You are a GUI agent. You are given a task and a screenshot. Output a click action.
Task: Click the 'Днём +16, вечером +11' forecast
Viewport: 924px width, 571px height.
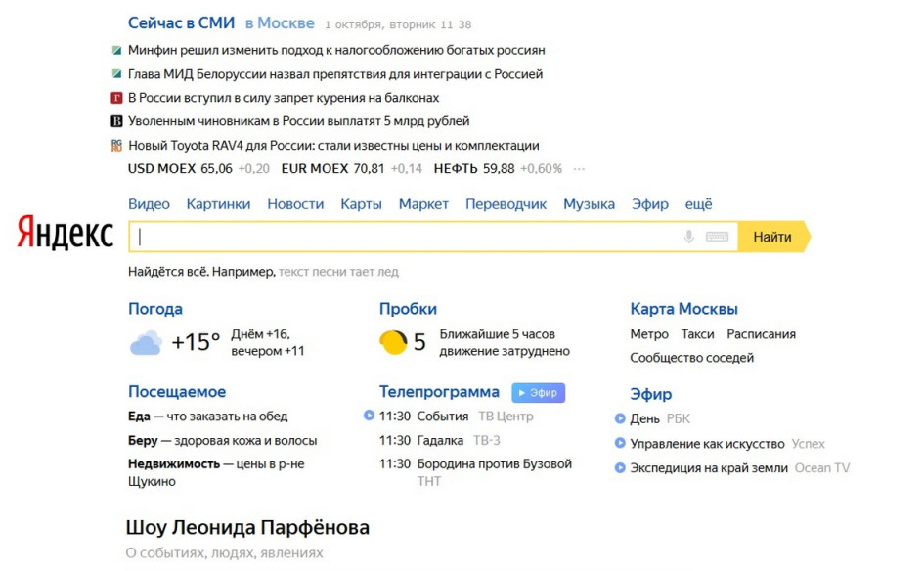[268, 343]
